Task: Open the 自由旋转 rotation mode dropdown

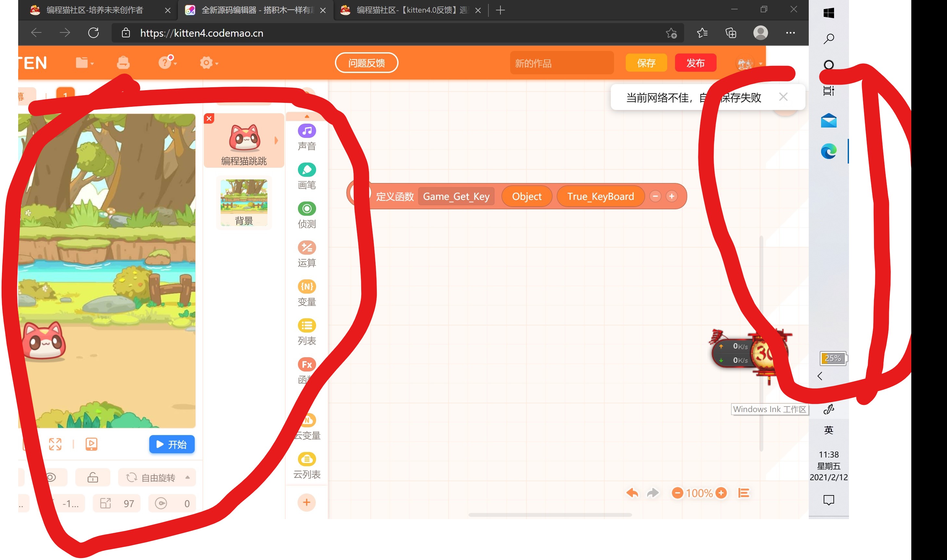Action: click(157, 477)
